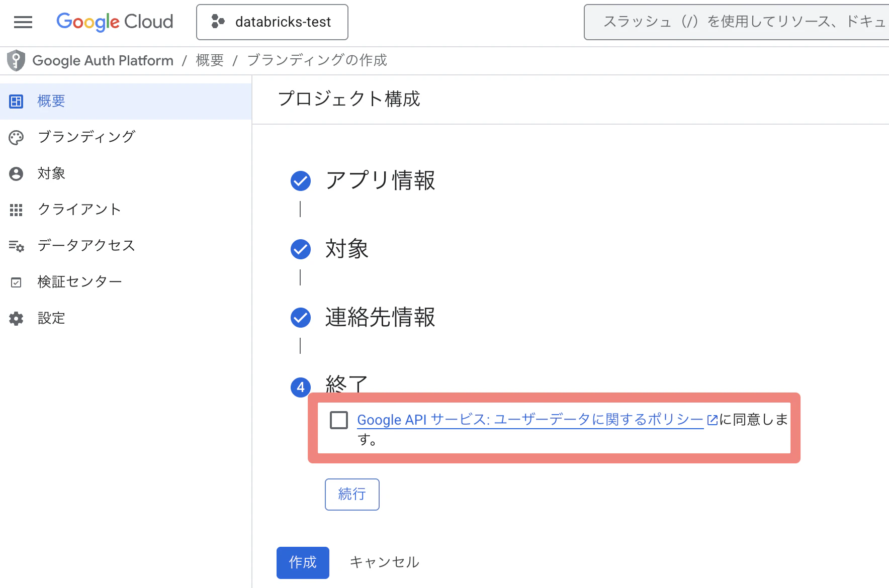This screenshot has width=889, height=588.
Task: Click the 作成 button
Action: [x=303, y=563]
